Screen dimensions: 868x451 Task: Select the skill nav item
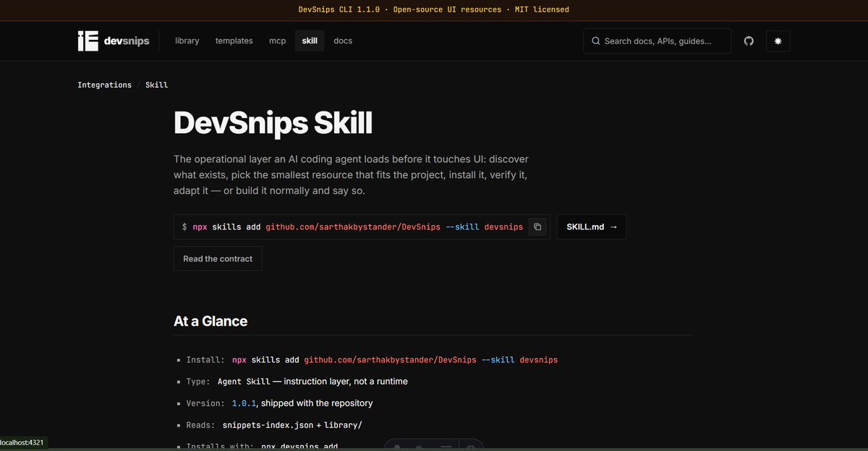[310, 41]
